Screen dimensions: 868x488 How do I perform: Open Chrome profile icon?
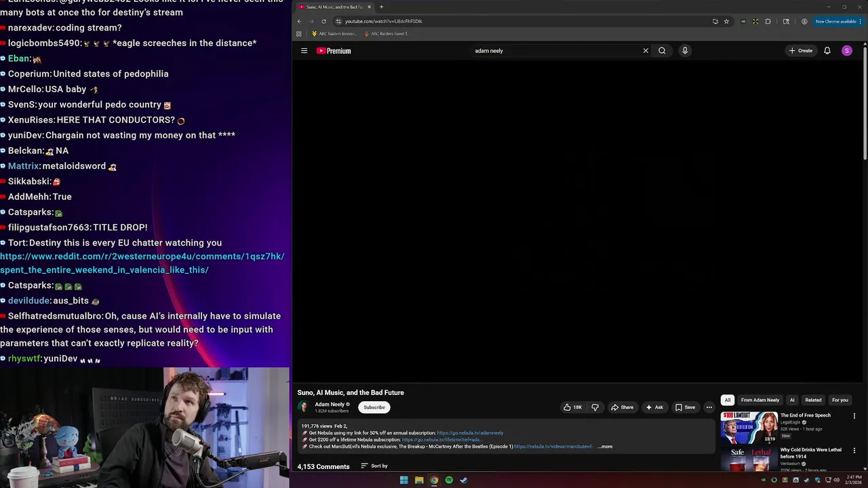pos(804,21)
